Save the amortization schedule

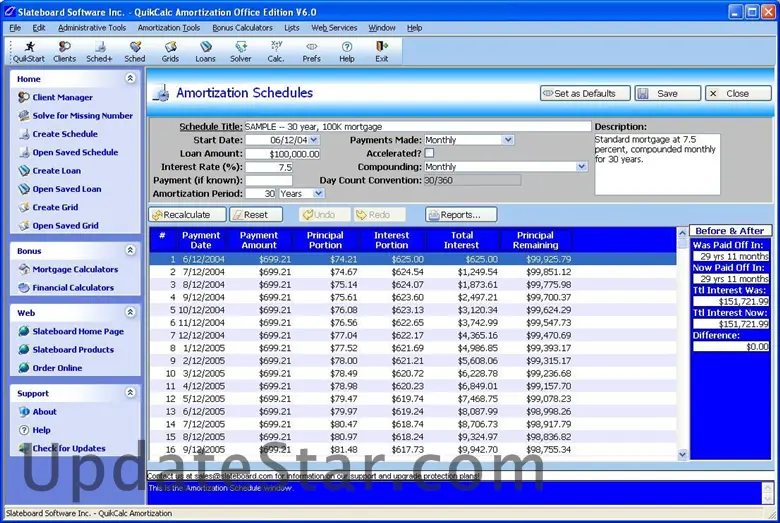[668, 94]
